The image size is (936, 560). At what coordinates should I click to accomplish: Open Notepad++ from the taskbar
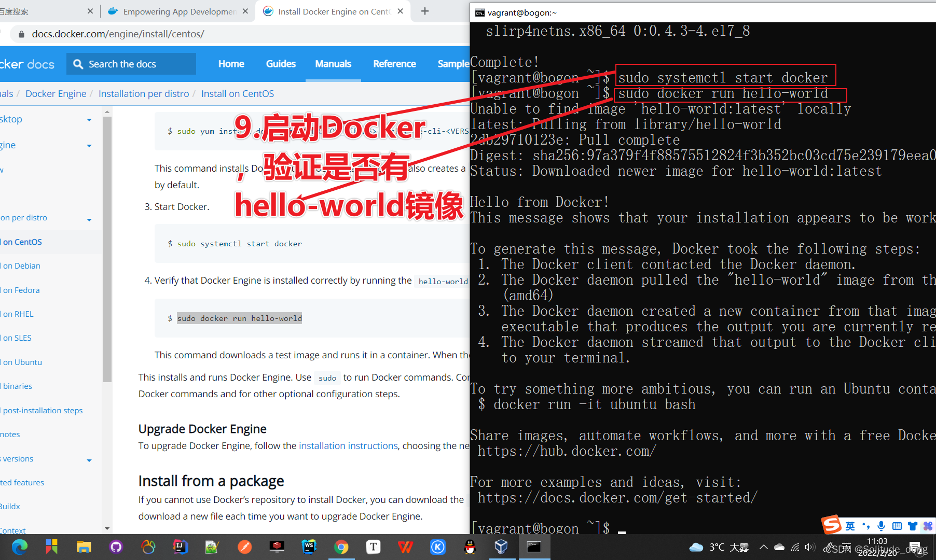212,547
